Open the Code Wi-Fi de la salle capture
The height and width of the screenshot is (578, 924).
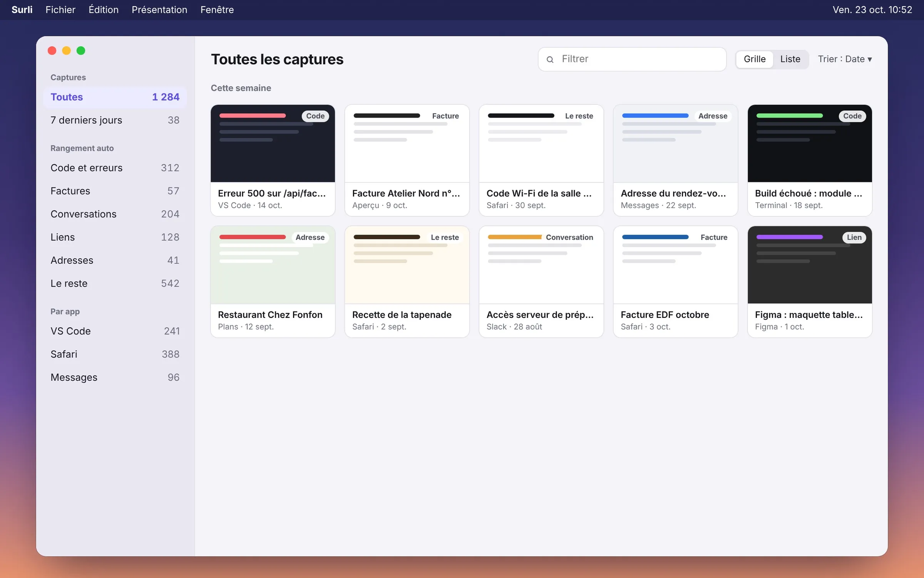tap(541, 160)
